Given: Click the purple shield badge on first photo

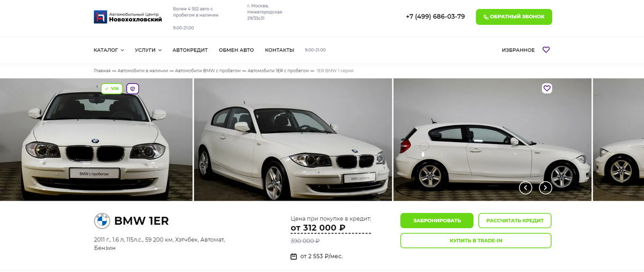Looking at the screenshot, I should point(133,89).
